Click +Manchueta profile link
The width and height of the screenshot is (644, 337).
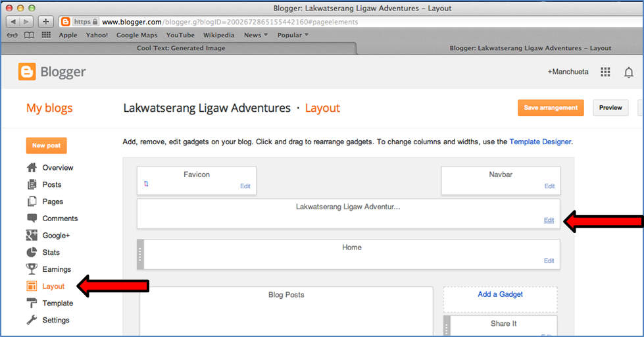tap(568, 72)
